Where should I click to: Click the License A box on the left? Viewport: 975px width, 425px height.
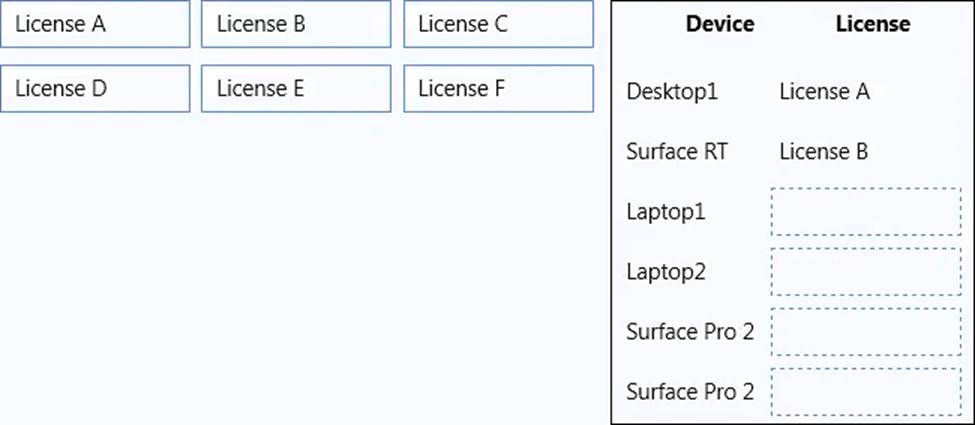(95, 24)
